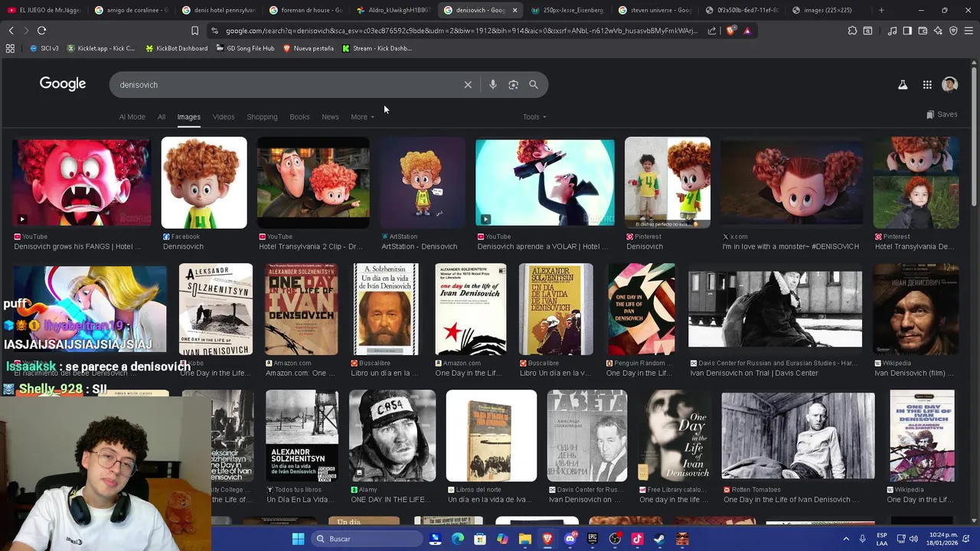Open the Alamy 'C854' soldier photo
980x551 pixels.
click(392, 435)
